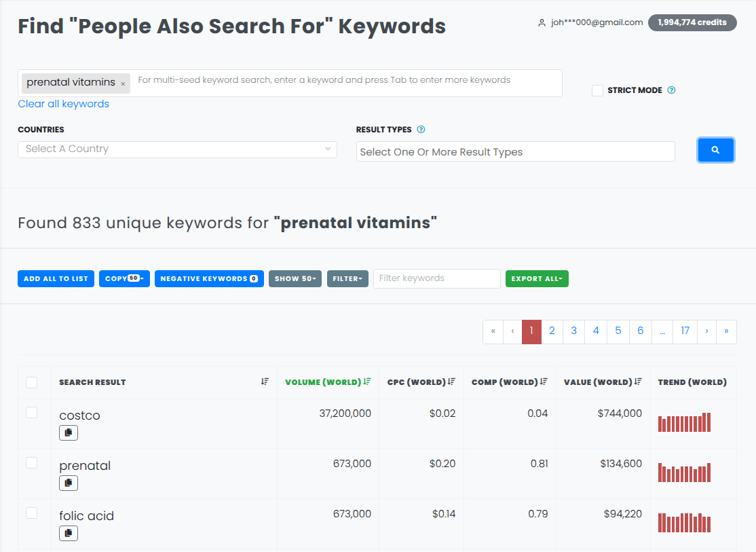Expand the Export All dropdown
Viewport: 756px width, 552px height.
[536, 278]
